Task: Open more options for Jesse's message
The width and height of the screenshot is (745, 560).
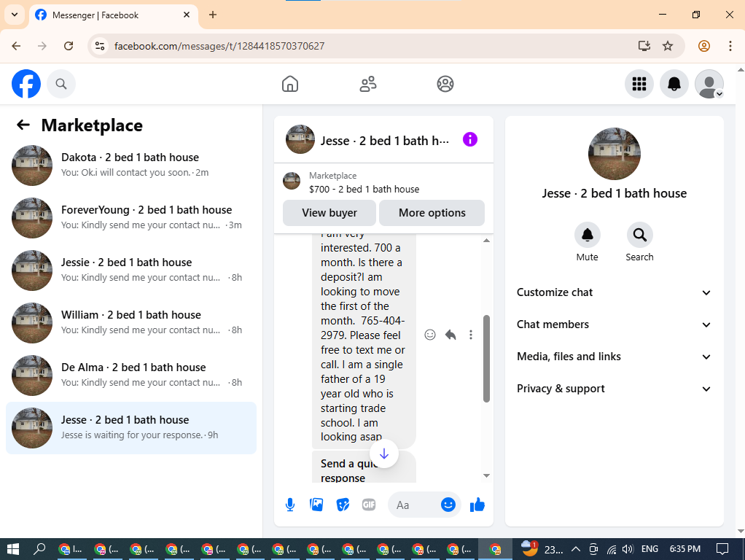Action: pyautogui.click(x=471, y=335)
